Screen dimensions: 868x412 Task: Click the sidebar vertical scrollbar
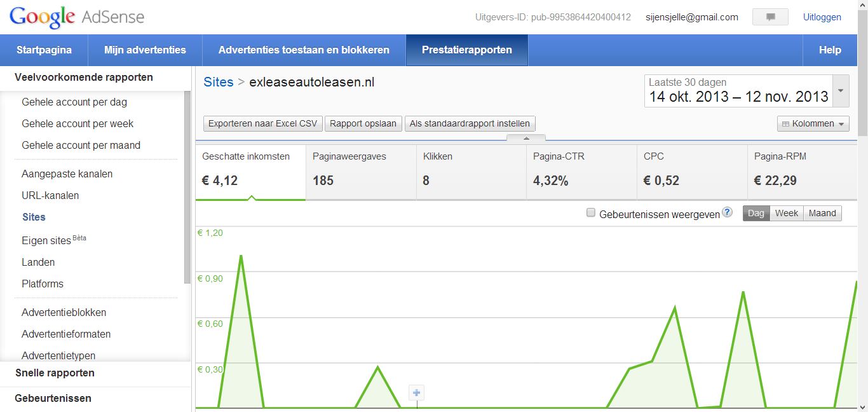[x=187, y=187]
